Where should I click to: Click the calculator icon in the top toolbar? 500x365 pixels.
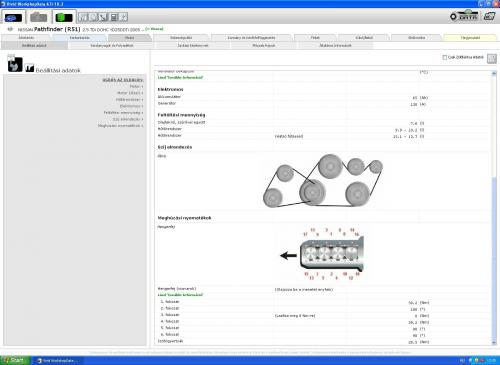click(x=114, y=17)
